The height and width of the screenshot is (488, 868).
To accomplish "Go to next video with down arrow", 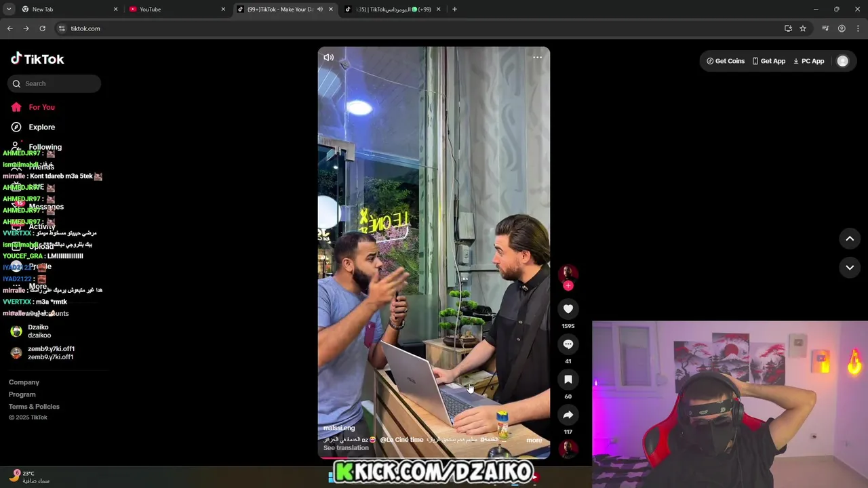I will 850,268.
